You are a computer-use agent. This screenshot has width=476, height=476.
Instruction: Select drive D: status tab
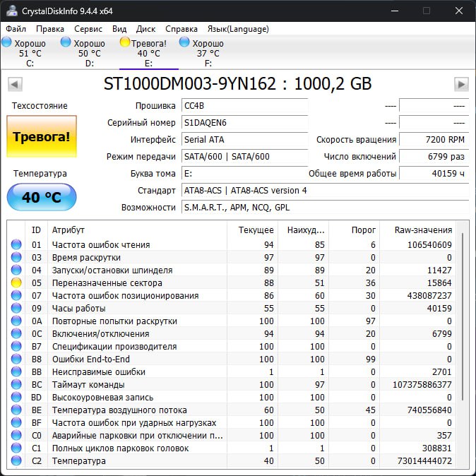point(89,52)
